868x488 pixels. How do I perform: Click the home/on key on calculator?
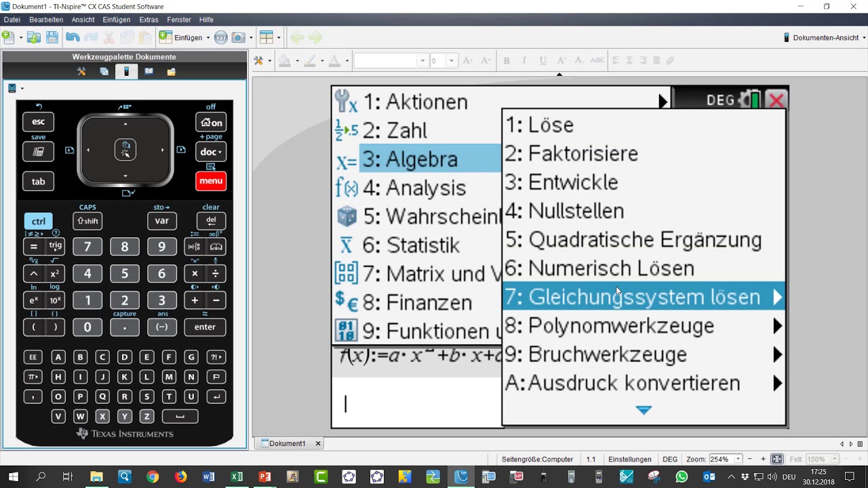click(x=211, y=122)
